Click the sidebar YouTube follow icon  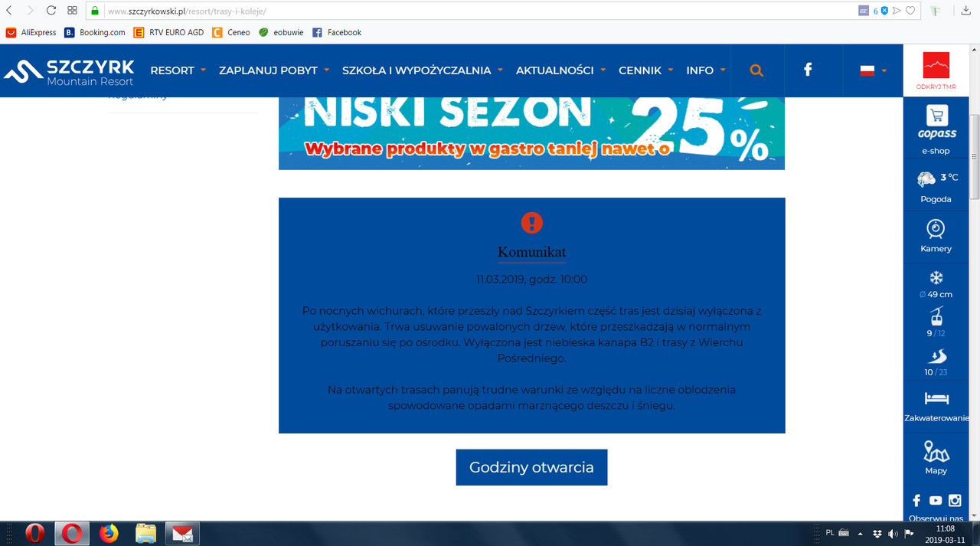(x=936, y=501)
